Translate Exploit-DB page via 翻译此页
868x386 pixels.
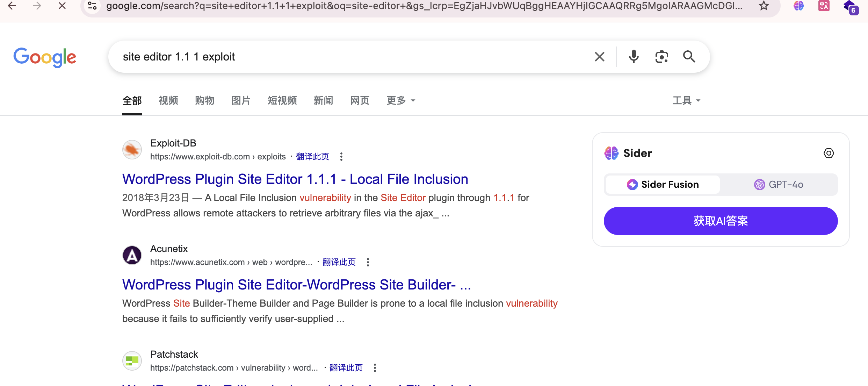point(312,157)
